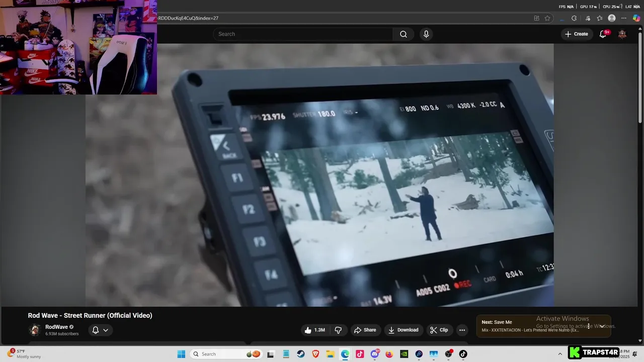
Task: Activate voice search microphone
Action: 426,34
